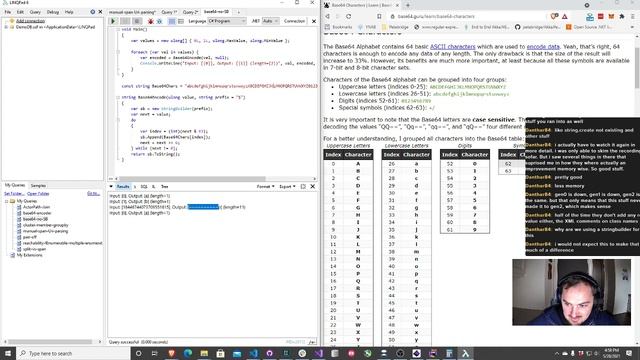Open the File menu
Image resolution: width=640 pixels, height=360 pixels.
(x=8, y=12)
